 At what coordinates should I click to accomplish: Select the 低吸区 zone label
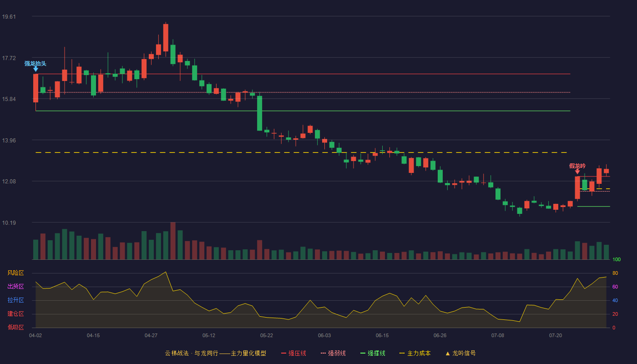15,328
